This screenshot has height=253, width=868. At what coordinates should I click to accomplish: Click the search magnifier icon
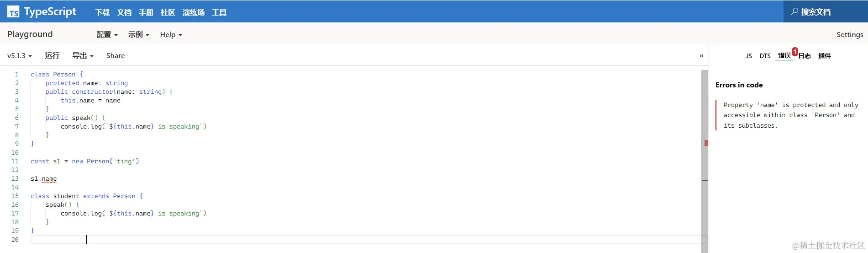[794, 11]
